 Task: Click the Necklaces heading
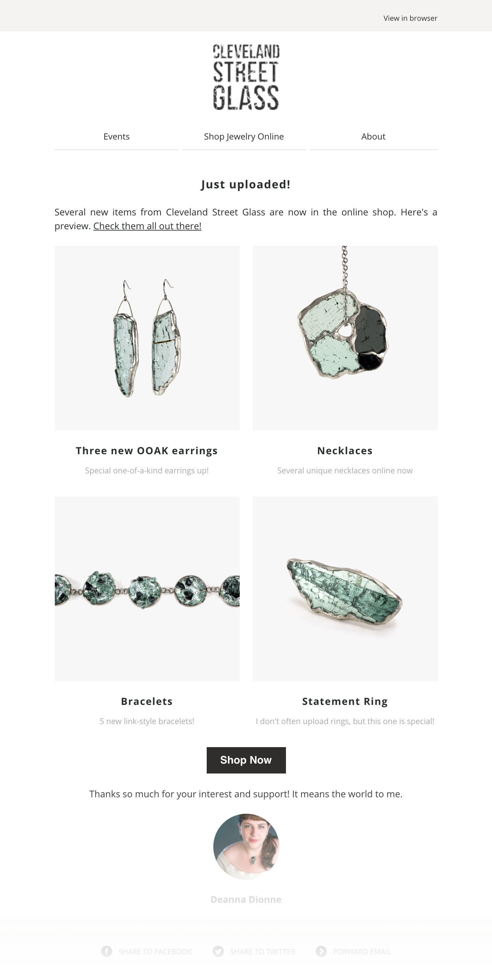[345, 451]
